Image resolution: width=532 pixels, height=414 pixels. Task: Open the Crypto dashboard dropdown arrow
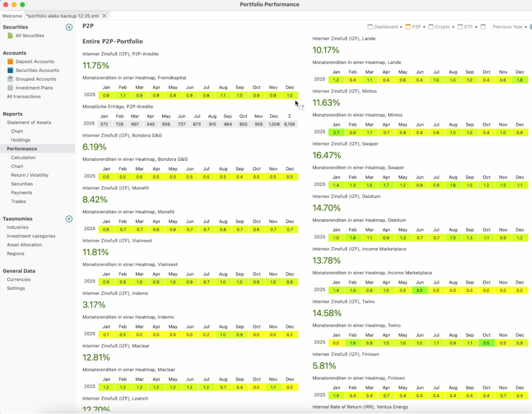click(x=453, y=27)
